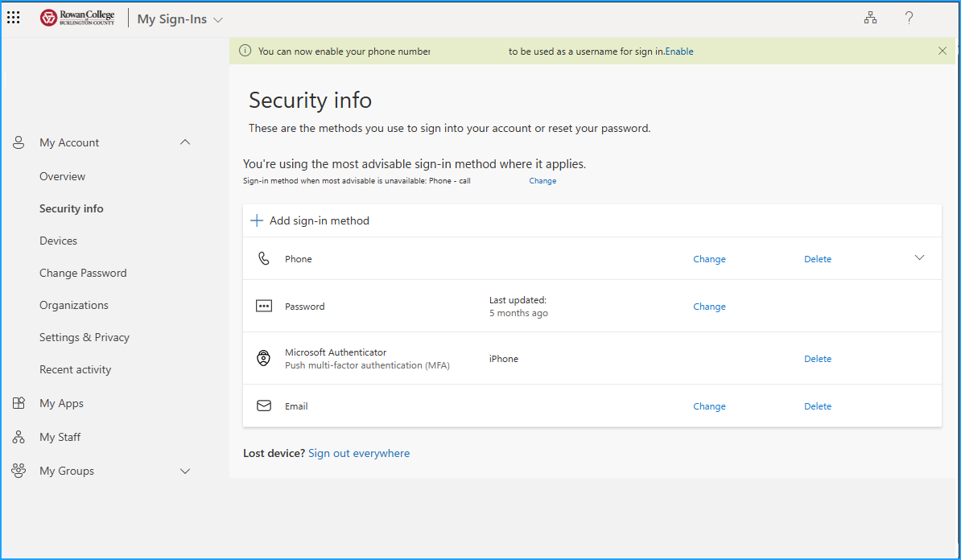Open the app launcher waffle icon

[x=13, y=17]
